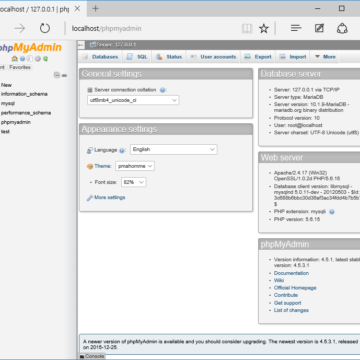Open the browser Hub lines icon
The height and width of the screenshot is (360, 360).
pos(296,28)
